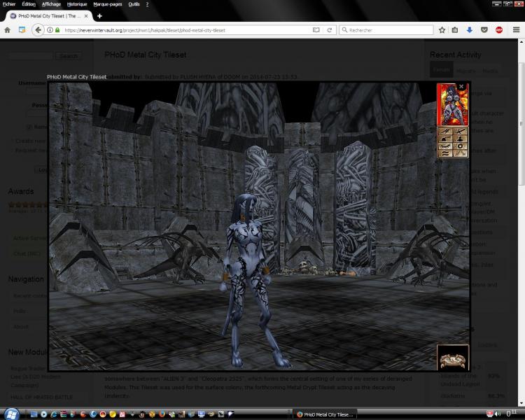Open the Fichier menu
The width and height of the screenshot is (525, 420).
(x=9, y=4)
